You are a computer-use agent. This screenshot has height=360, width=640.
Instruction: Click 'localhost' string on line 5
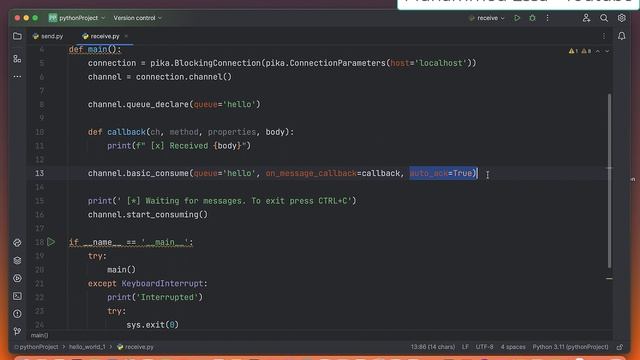pyautogui.click(x=441, y=63)
